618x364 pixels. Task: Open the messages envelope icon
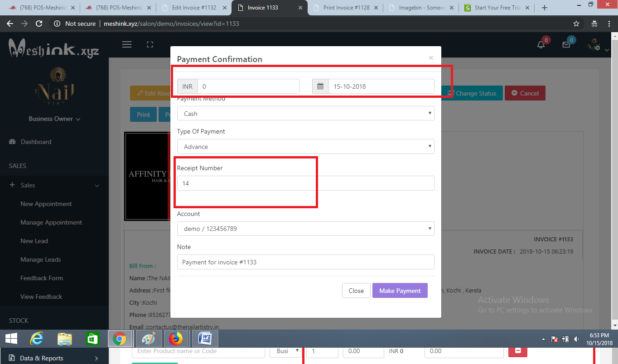tap(566, 44)
